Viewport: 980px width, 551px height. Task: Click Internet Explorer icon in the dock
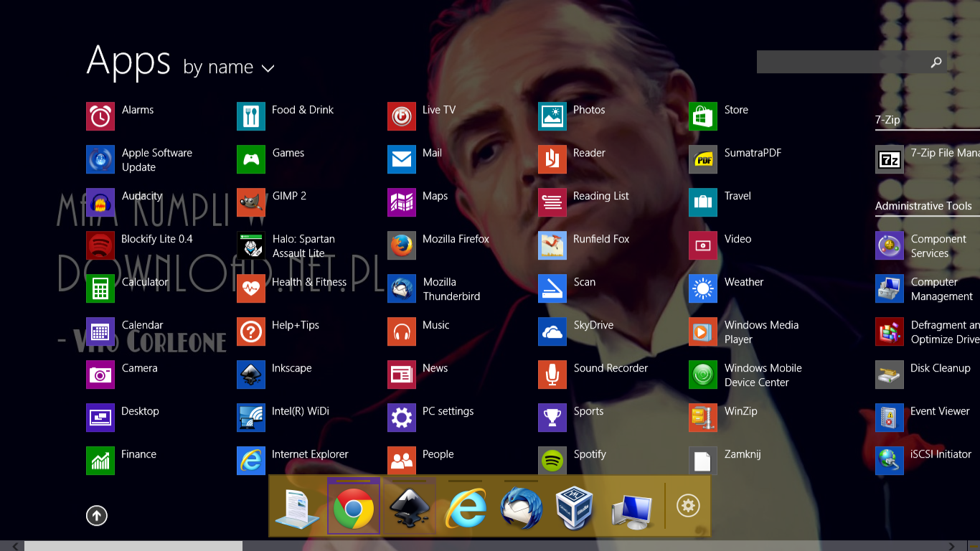465,508
